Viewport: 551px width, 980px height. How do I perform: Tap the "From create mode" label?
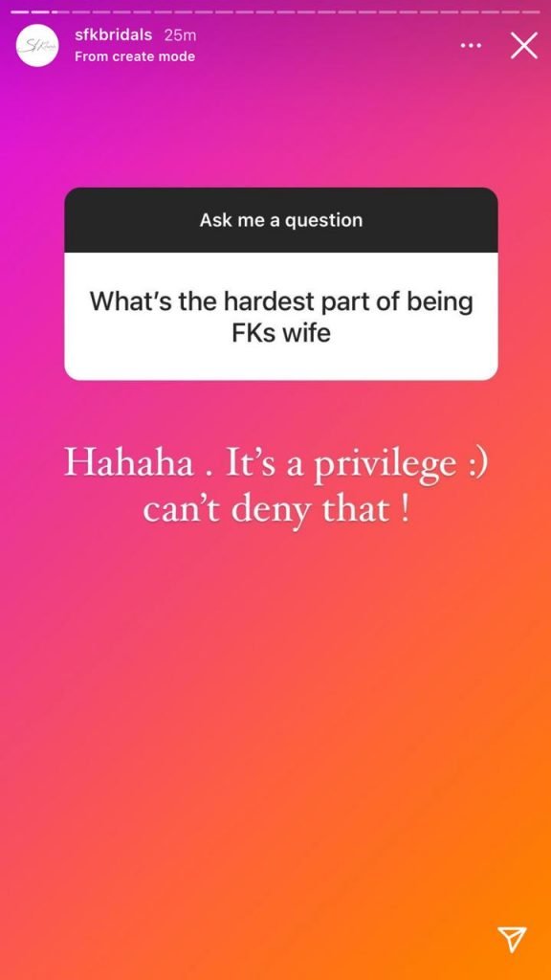click(x=135, y=56)
